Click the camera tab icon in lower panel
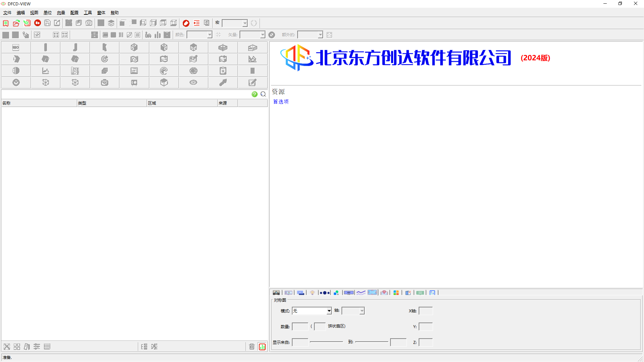This screenshot has height=362, width=644. coord(276,293)
